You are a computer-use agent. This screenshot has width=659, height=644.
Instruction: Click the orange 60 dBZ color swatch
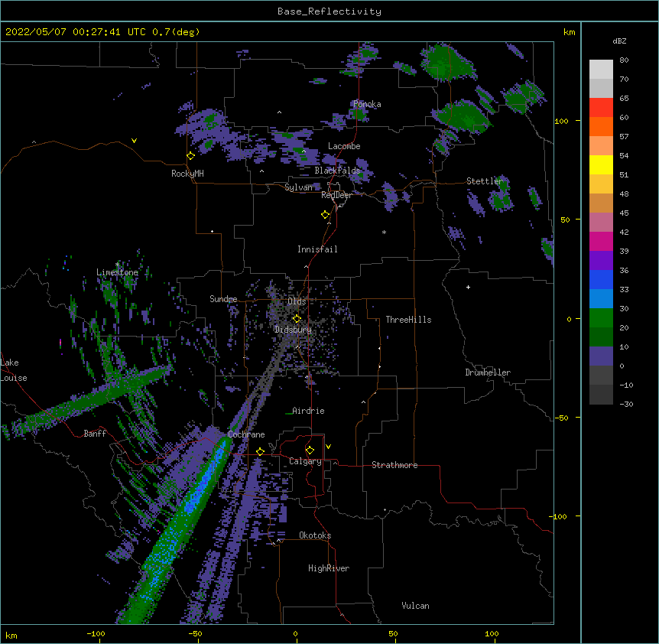[601, 126]
